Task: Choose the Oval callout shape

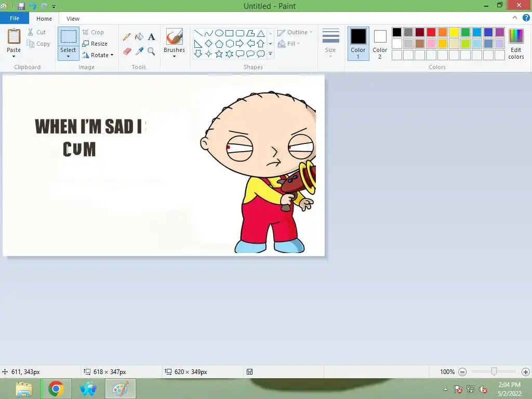Action: point(250,54)
